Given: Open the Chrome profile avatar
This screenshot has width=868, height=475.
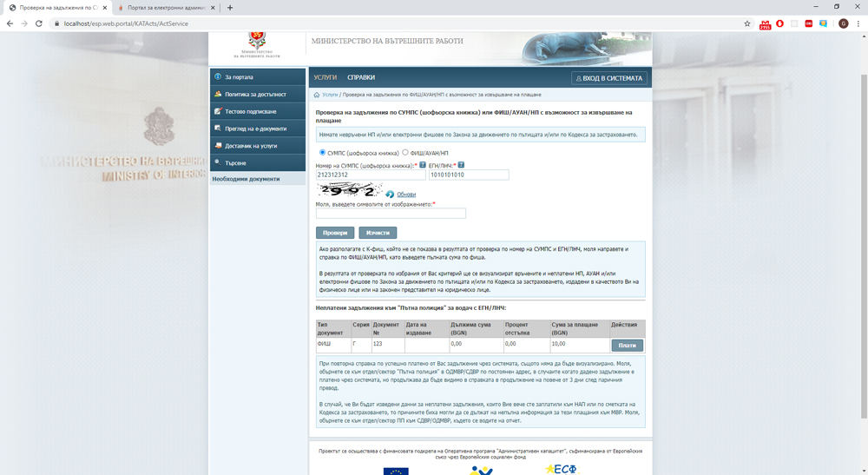Looking at the screenshot, I should (x=843, y=23).
